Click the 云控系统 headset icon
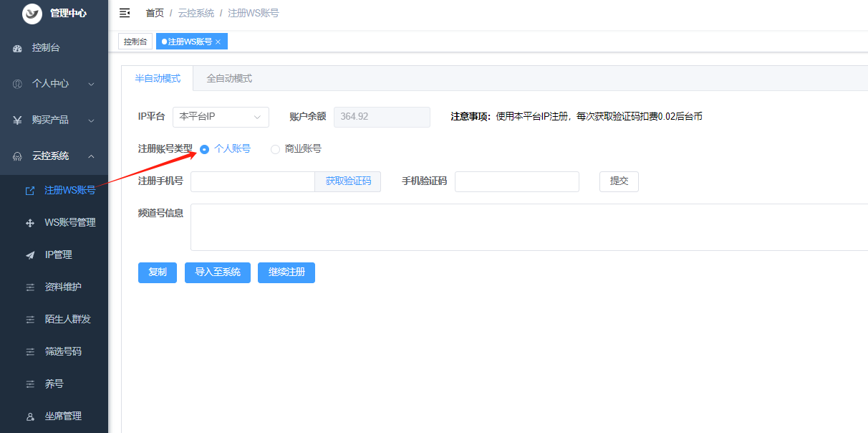The image size is (868, 433). tap(18, 156)
